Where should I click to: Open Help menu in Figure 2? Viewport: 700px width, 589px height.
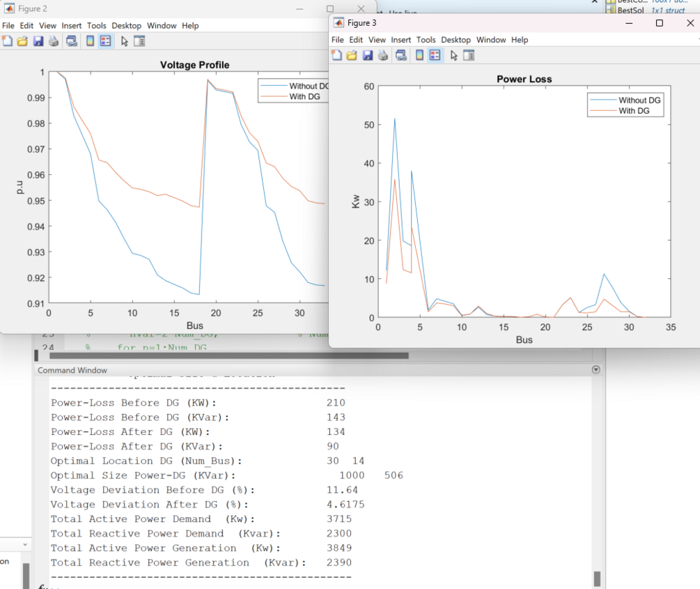pyautogui.click(x=190, y=26)
